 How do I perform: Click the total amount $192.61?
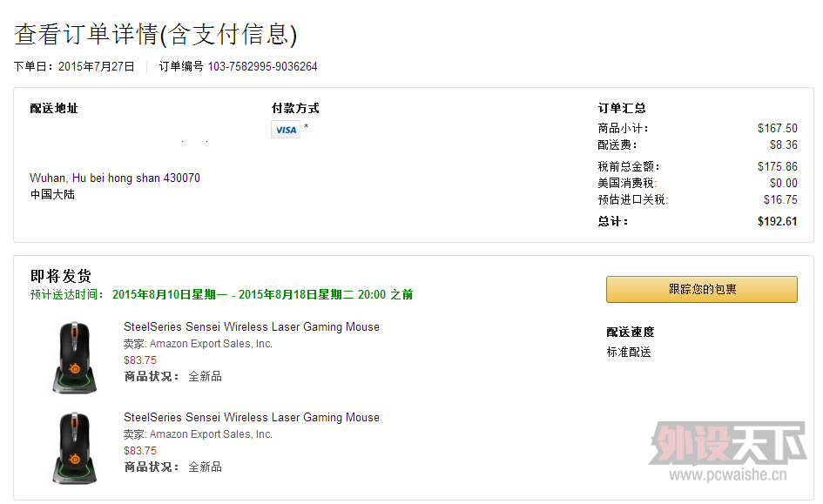pos(778,221)
